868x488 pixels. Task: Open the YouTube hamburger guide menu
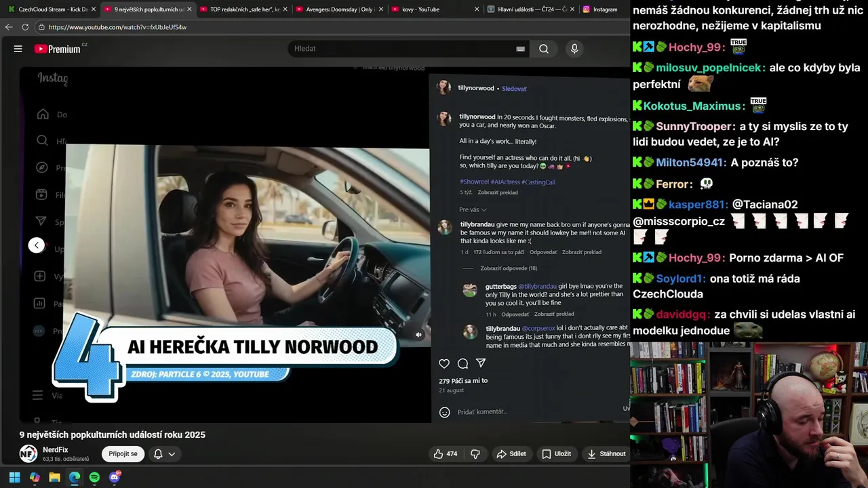pos(18,49)
